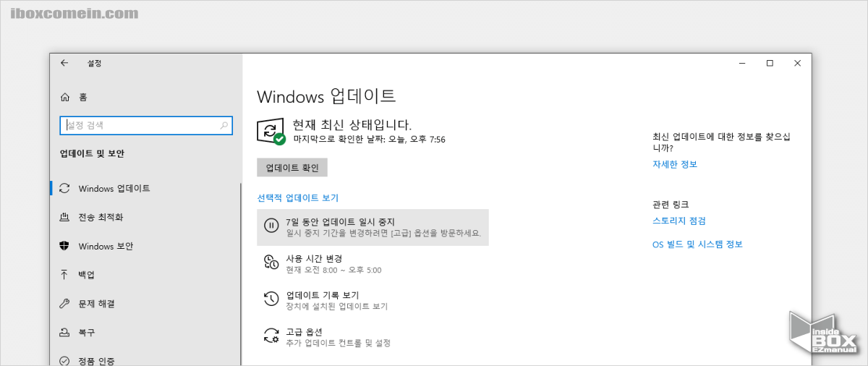Open 사용 시간 변경 option

pyautogui.click(x=373, y=263)
